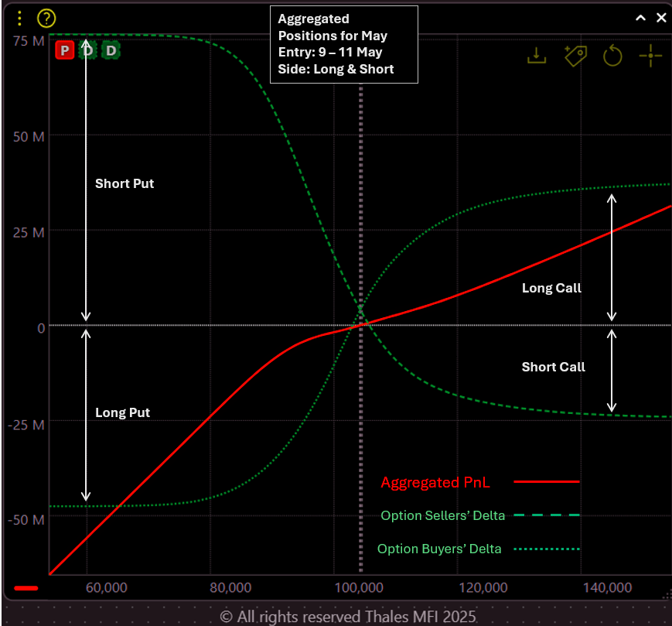Click the download chart icon
The width and height of the screenshot is (672, 626).
[537, 56]
